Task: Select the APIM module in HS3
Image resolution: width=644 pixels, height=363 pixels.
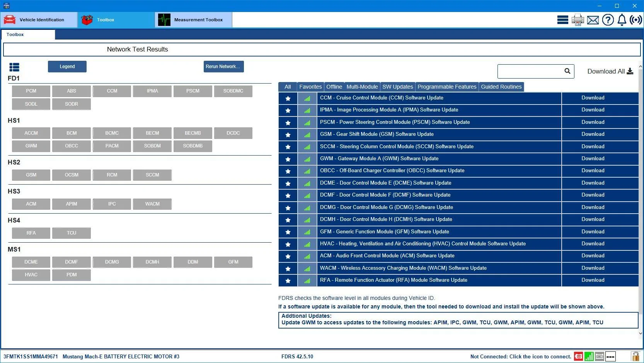Action: click(72, 204)
